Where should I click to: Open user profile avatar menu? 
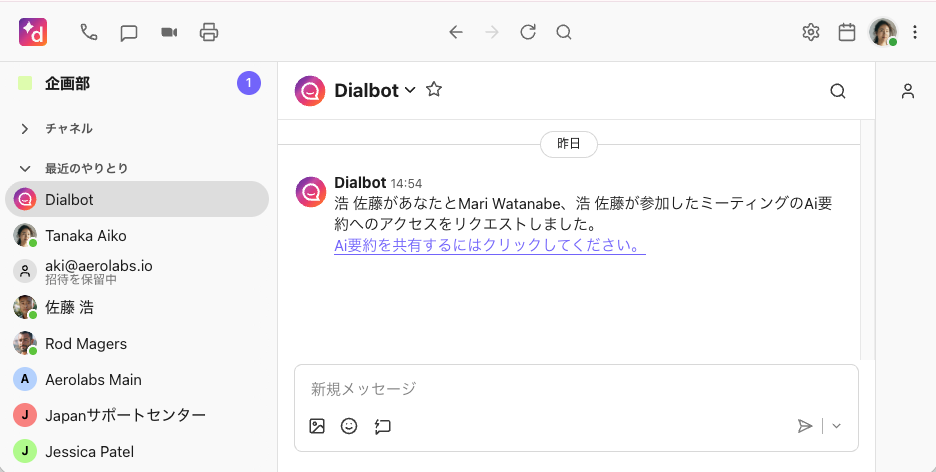coord(883,32)
